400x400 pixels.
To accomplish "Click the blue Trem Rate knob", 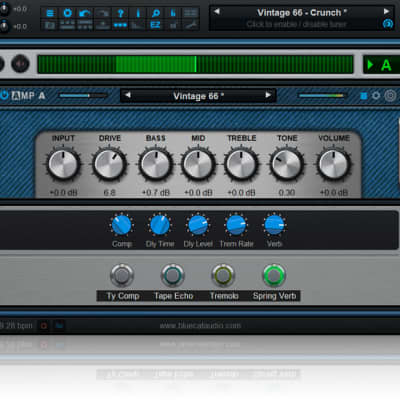I will pyautogui.click(x=236, y=225).
